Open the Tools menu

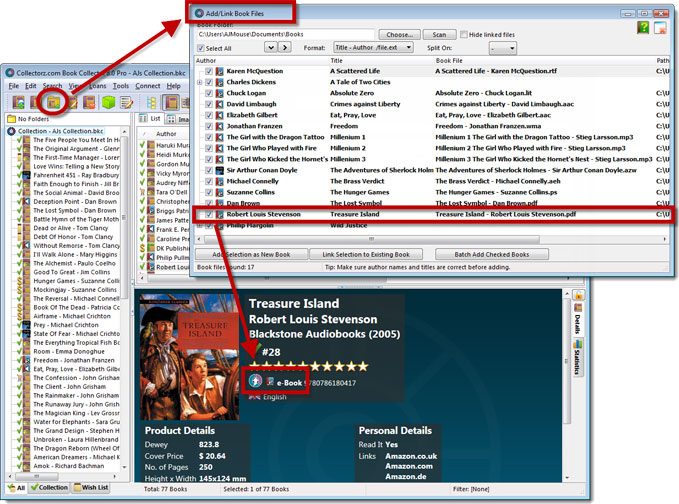pos(120,86)
